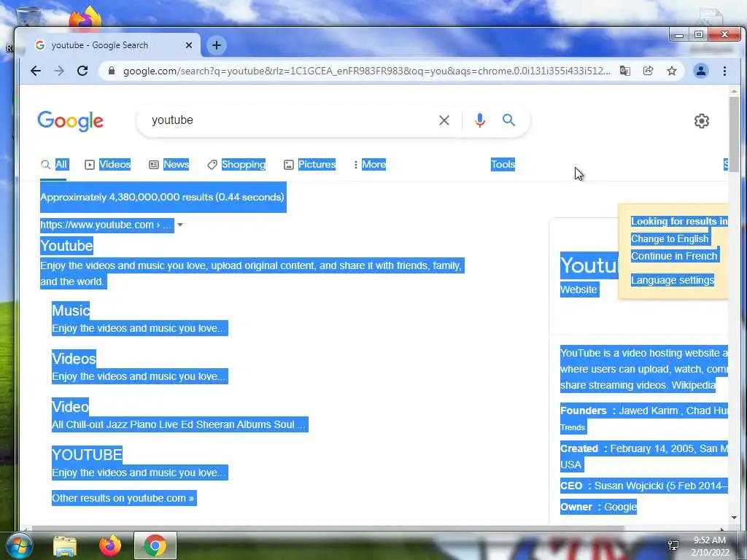The image size is (747, 560).
Task: Click the Jawed Karim founder link
Action: click(648, 411)
